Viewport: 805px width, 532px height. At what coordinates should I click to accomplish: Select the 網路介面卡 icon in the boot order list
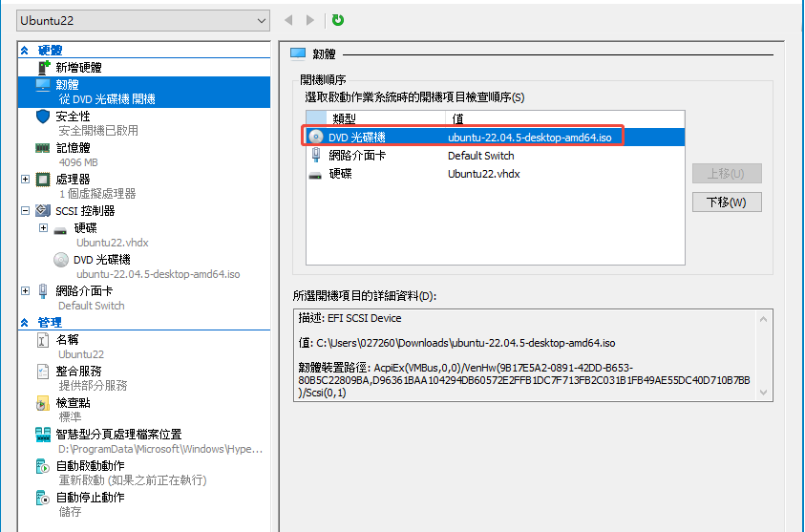click(316, 156)
